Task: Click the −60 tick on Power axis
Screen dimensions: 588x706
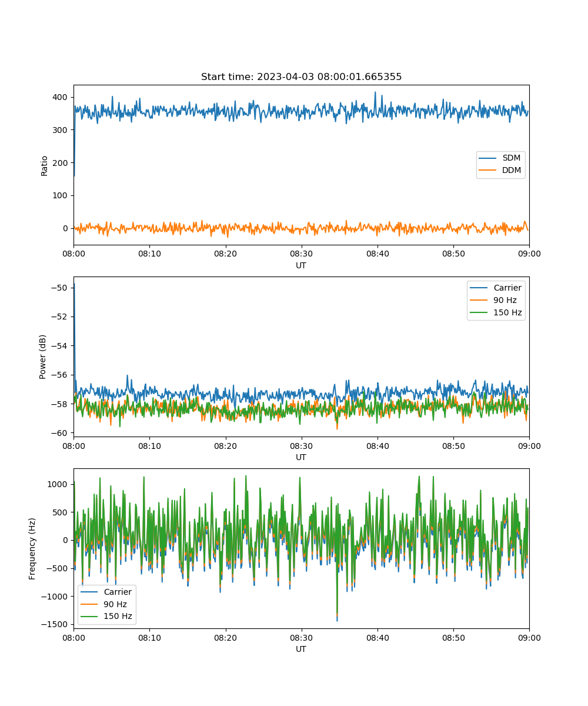Action: [61, 433]
